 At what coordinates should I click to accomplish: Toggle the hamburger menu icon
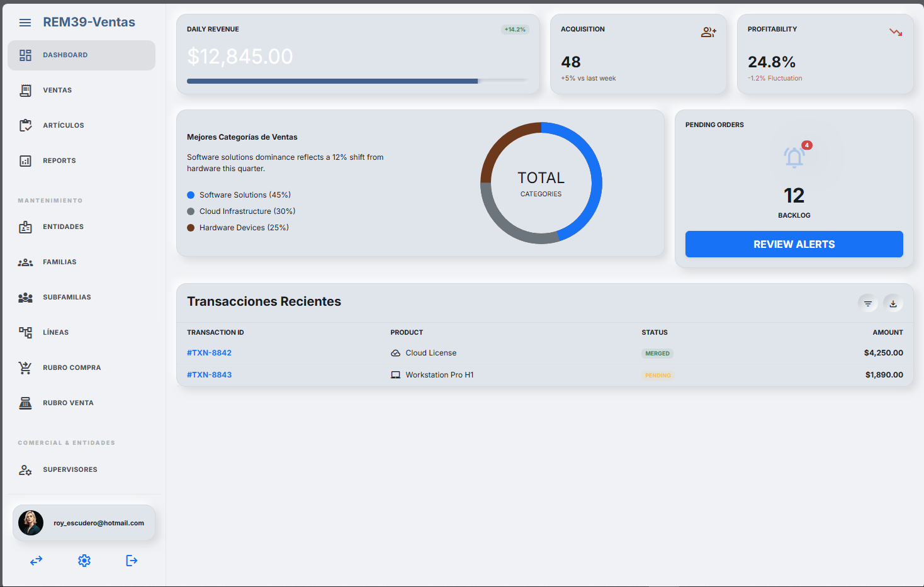[25, 23]
